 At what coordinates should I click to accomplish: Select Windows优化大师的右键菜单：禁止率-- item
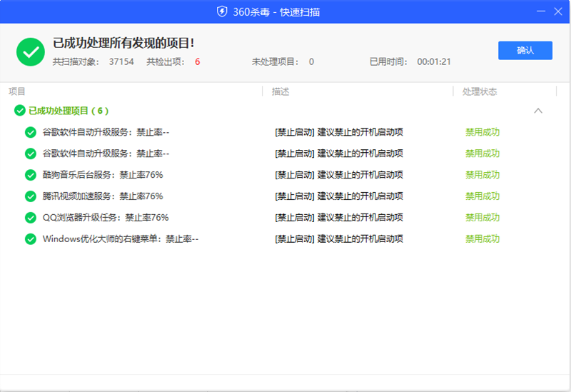121,239
